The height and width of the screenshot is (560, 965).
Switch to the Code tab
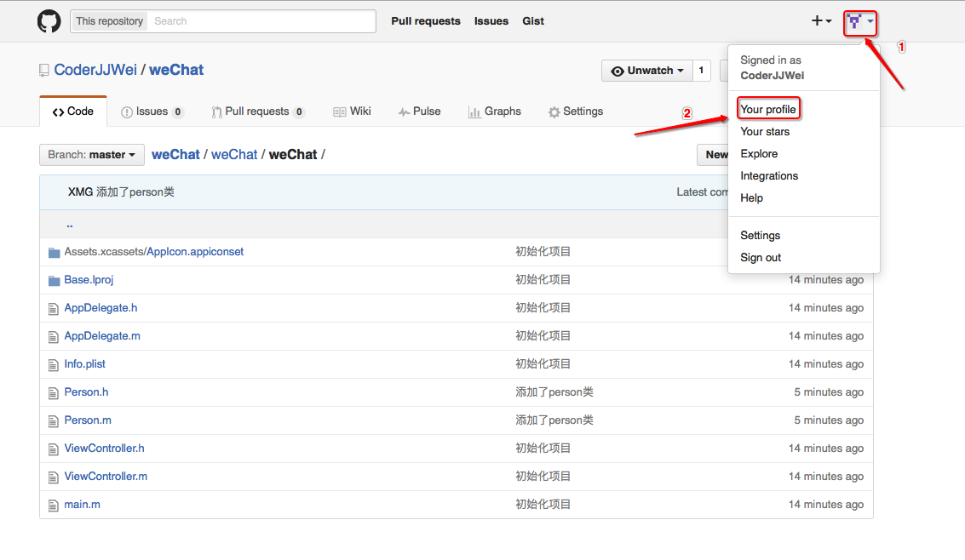coord(73,111)
